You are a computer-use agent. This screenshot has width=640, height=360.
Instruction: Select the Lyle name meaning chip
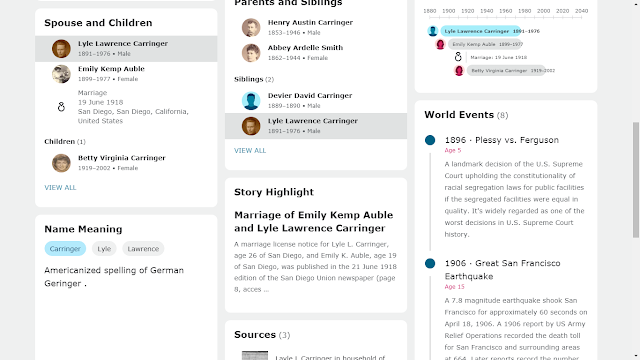click(104, 249)
